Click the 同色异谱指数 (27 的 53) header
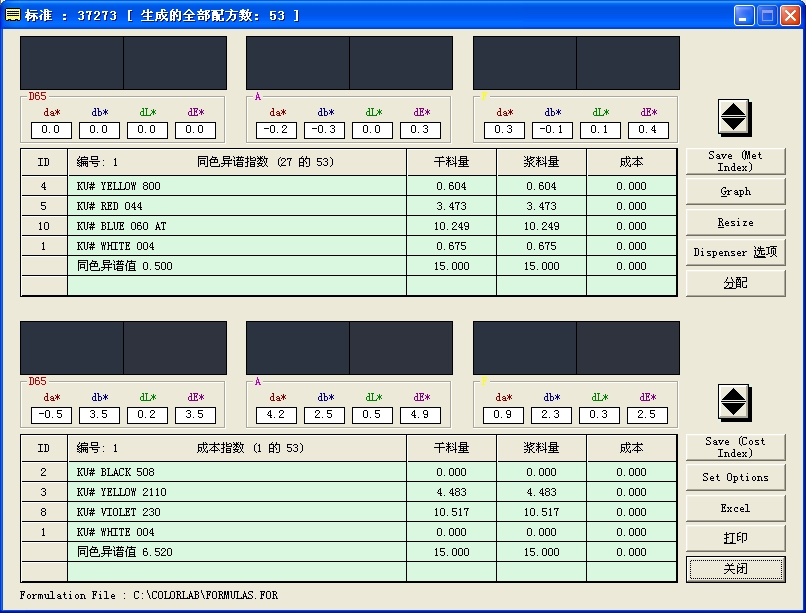This screenshot has height=613, width=806. (x=265, y=162)
